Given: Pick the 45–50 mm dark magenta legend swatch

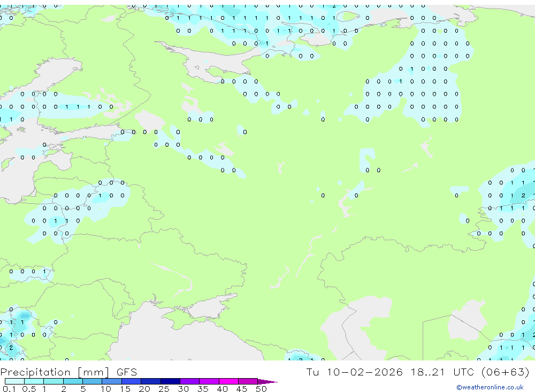Looking at the screenshot, I should click(248, 381).
